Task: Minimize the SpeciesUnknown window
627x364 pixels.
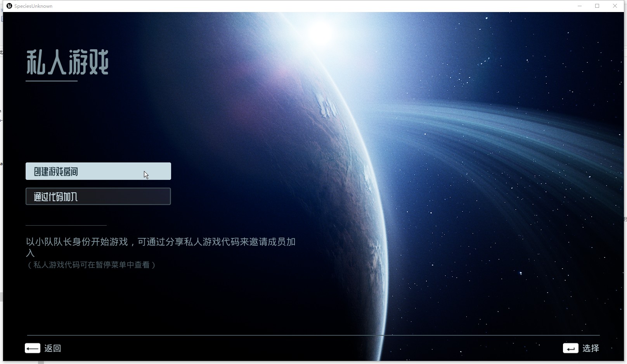Action: click(x=580, y=6)
